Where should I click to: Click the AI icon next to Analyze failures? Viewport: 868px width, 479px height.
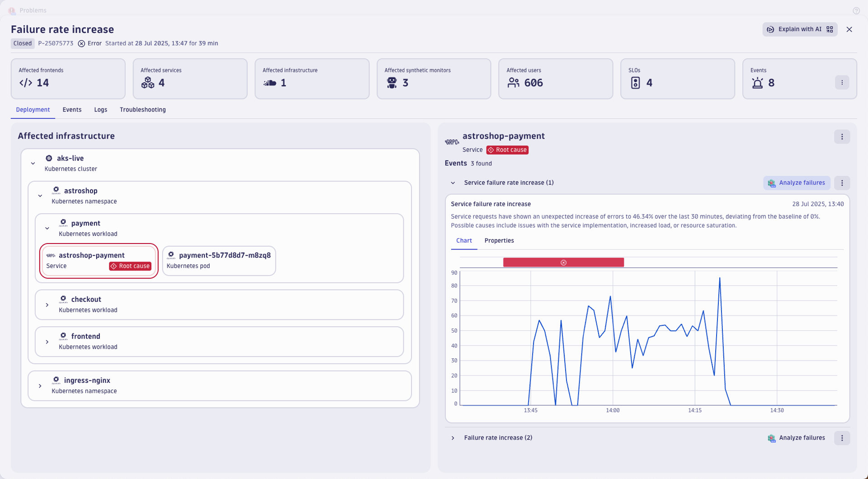772,183
